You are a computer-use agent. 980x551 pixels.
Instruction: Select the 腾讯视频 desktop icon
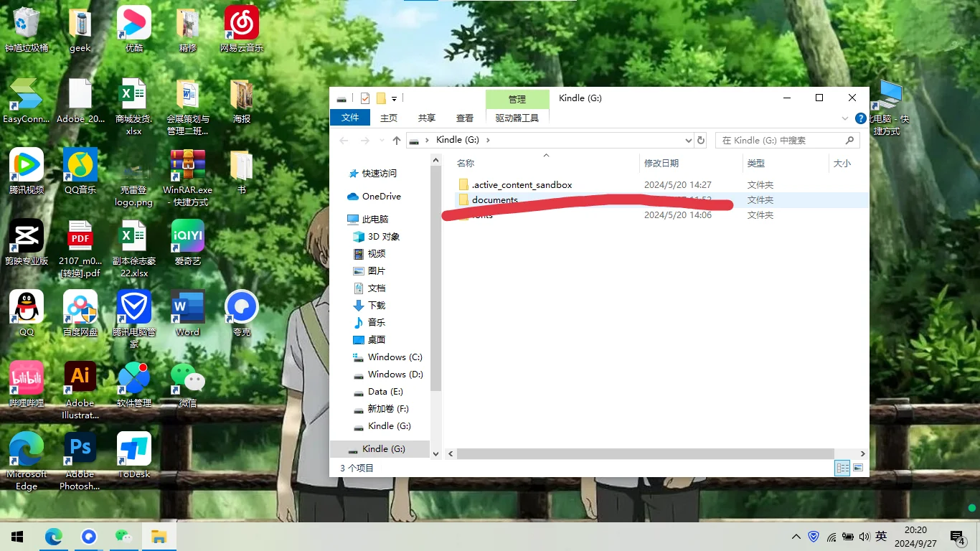[27, 172]
